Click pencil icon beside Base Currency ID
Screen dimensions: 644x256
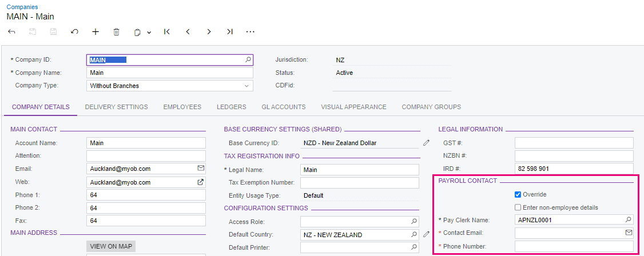tap(426, 143)
